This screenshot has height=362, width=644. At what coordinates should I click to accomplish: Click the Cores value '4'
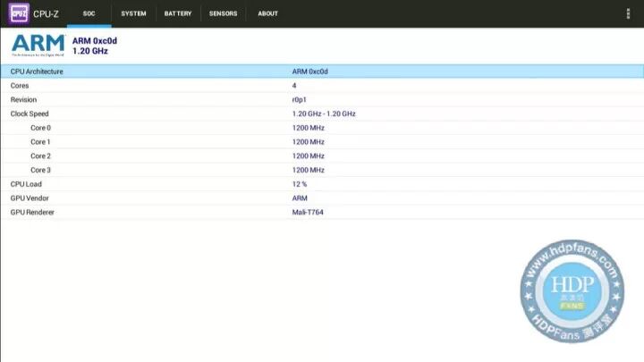(294, 86)
